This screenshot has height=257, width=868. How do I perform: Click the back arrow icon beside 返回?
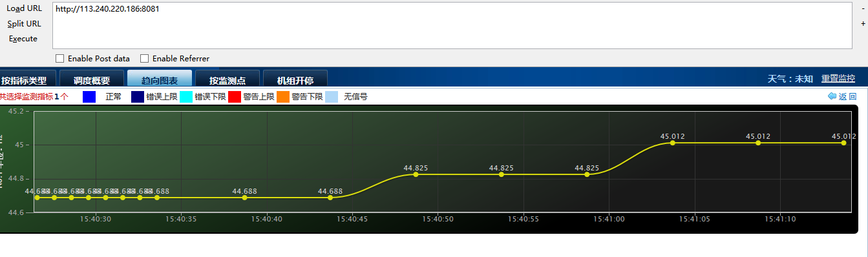click(832, 96)
